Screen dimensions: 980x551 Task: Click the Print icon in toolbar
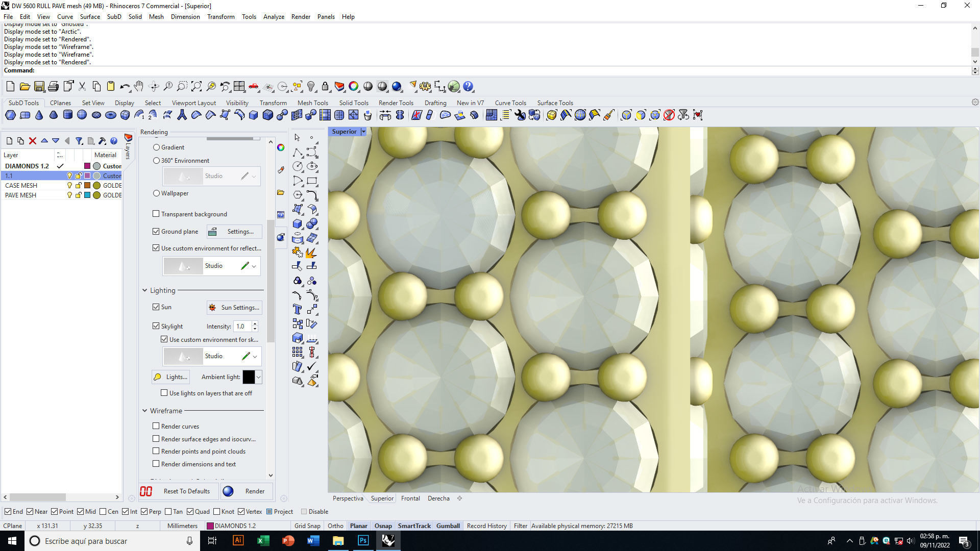pyautogui.click(x=53, y=86)
